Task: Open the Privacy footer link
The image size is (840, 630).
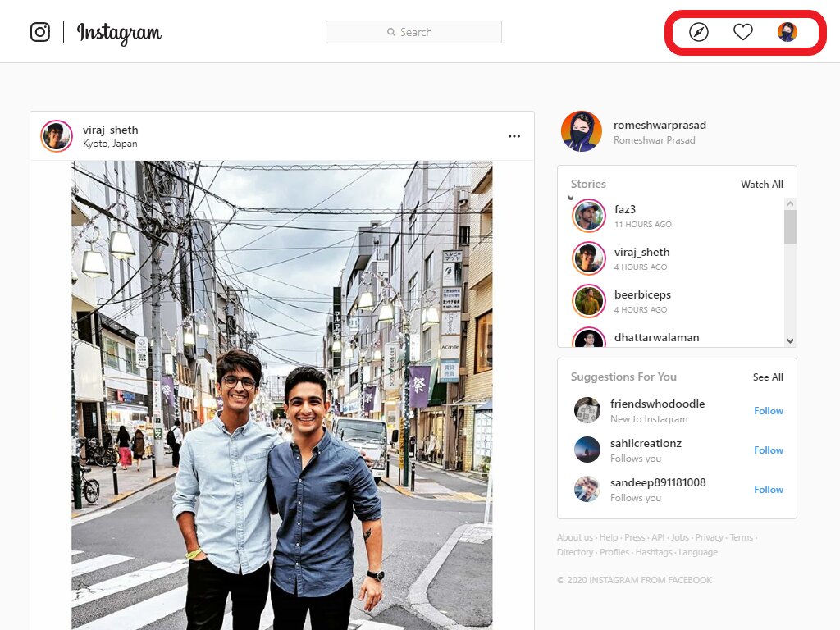Action: (710, 537)
